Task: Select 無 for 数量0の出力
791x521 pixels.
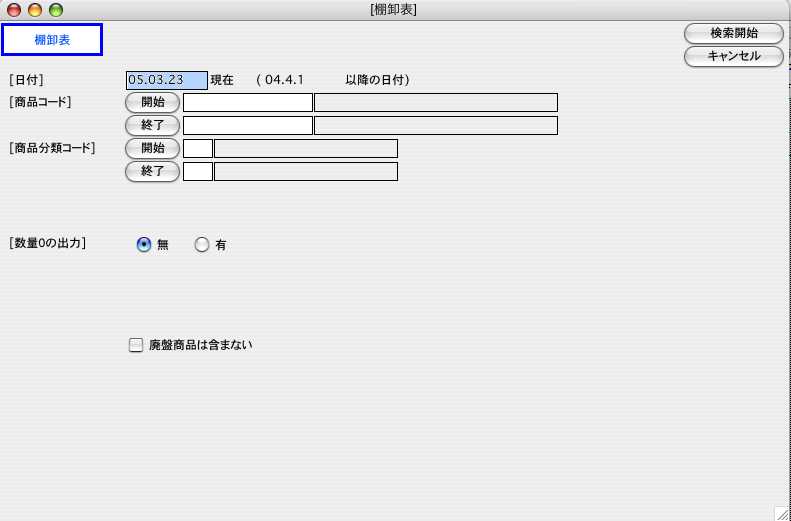Action: pos(144,244)
